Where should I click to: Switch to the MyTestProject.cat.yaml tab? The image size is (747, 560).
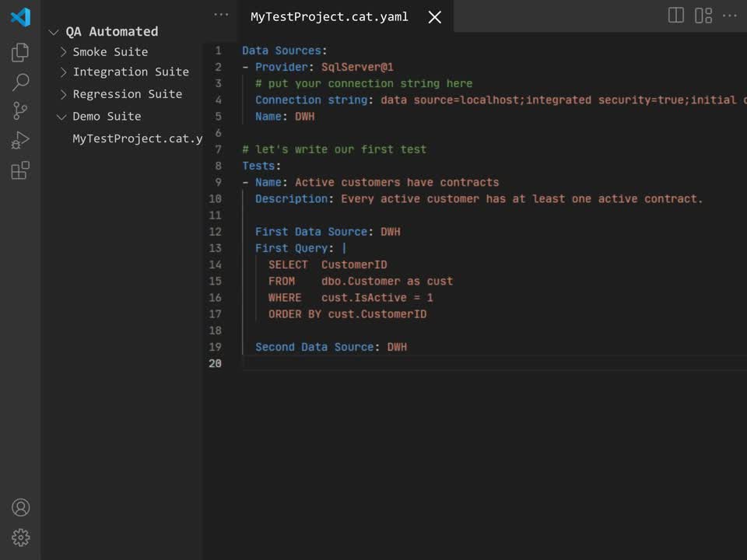pos(328,16)
